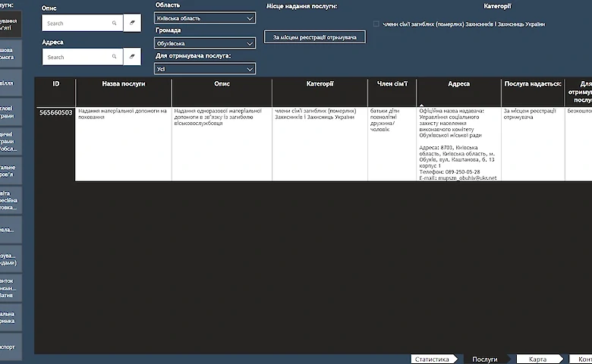Click the magnifier icon in Адреса search box
592x364 pixels.
coord(114,57)
